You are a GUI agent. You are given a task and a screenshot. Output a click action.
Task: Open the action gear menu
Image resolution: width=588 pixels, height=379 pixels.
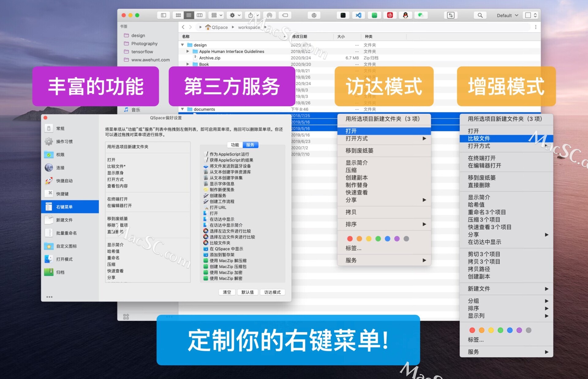tap(235, 15)
